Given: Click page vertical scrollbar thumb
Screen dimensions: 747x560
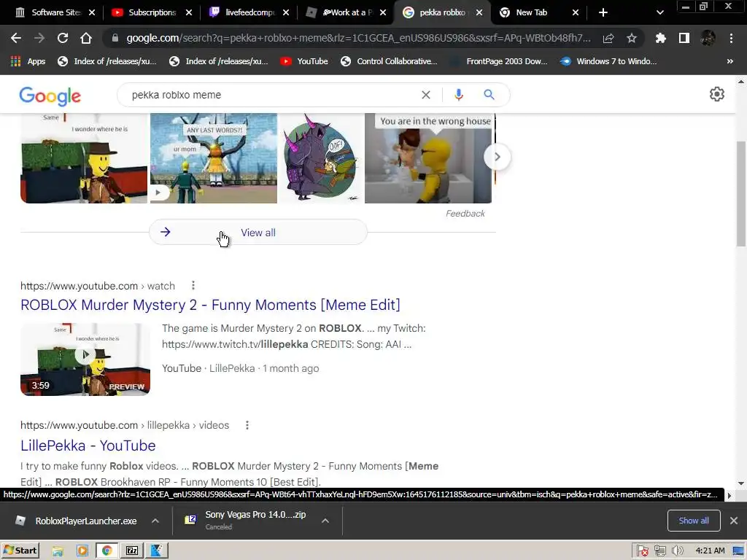Looking at the screenshot, I should click(741, 193).
